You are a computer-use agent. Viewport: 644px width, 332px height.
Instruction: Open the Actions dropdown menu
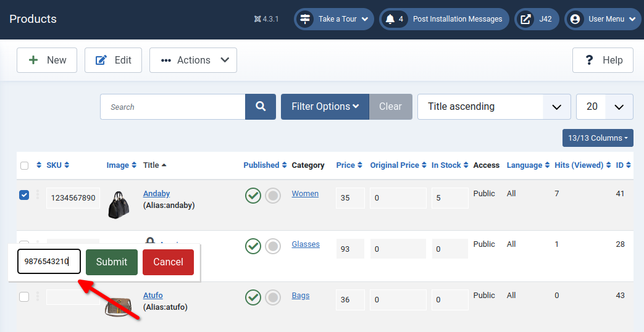pos(193,60)
